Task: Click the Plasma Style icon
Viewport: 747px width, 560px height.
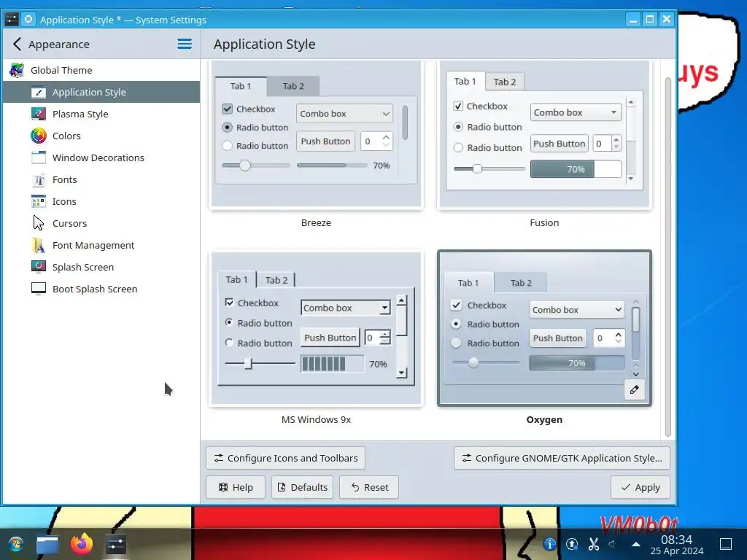Action: click(x=39, y=114)
